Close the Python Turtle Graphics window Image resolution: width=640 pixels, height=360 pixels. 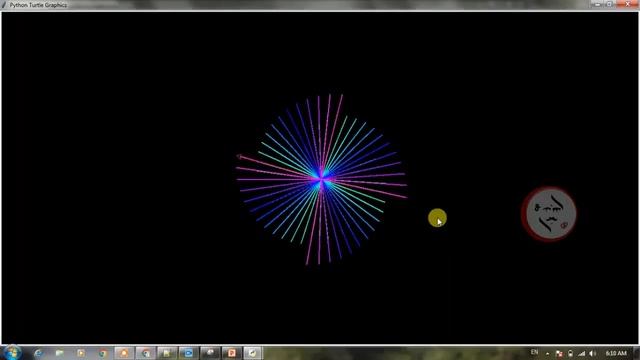627,4
